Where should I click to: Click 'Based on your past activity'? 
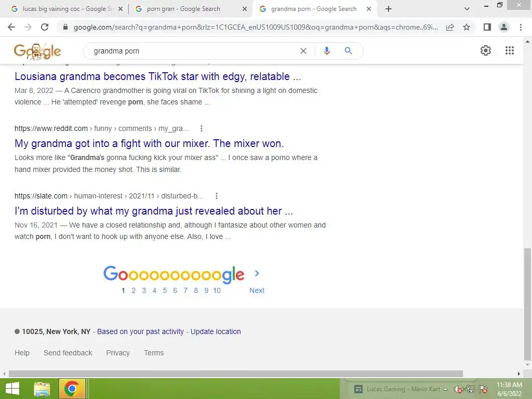[x=140, y=331]
